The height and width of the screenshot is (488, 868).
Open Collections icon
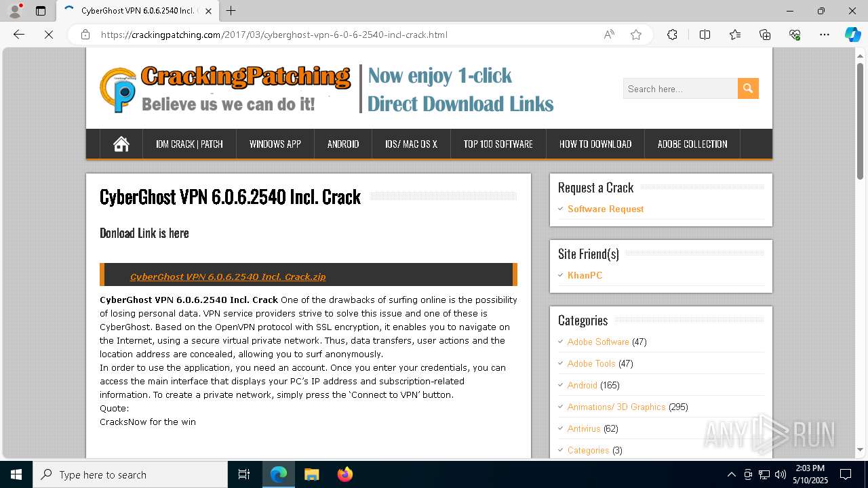pyautogui.click(x=765, y=35)
